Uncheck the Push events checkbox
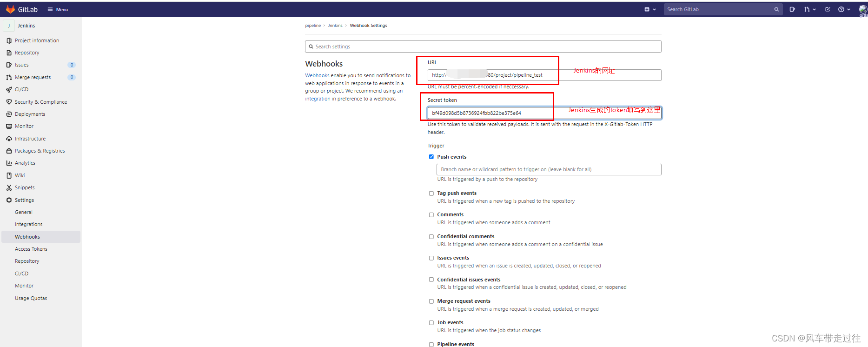Image resolution: width=868 pixels, height=347 pixels. tap(431, 157)
